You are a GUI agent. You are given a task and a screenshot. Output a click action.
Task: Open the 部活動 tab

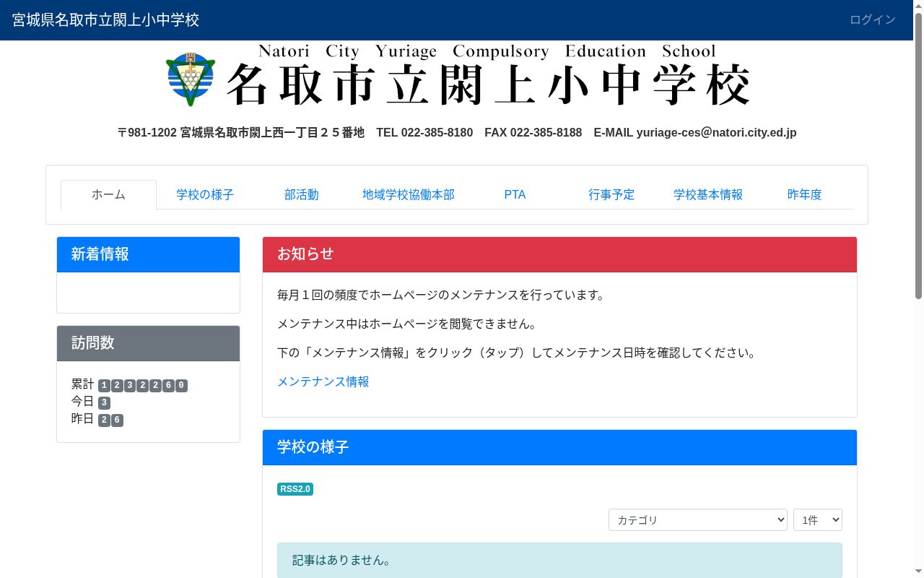[301, 194]
